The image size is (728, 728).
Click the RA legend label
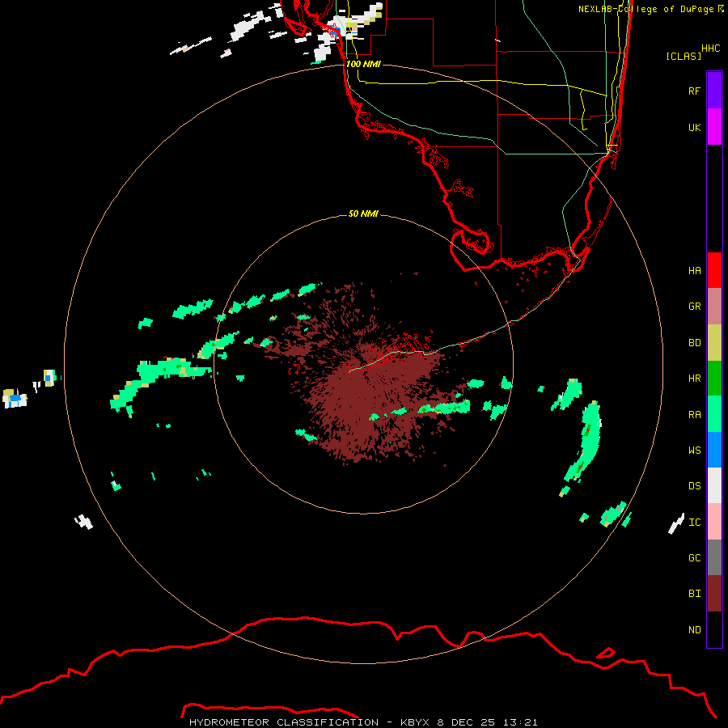coord(694,415)
